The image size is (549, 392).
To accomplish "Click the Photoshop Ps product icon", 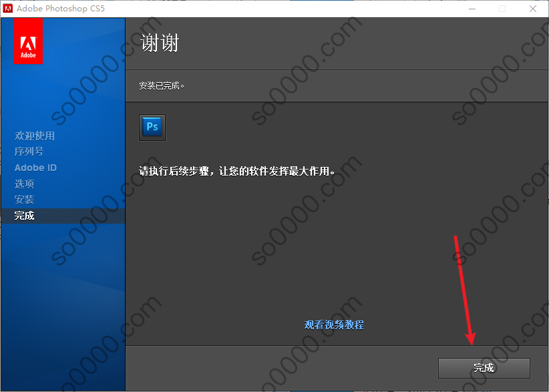I will click(x=152, y=128).
